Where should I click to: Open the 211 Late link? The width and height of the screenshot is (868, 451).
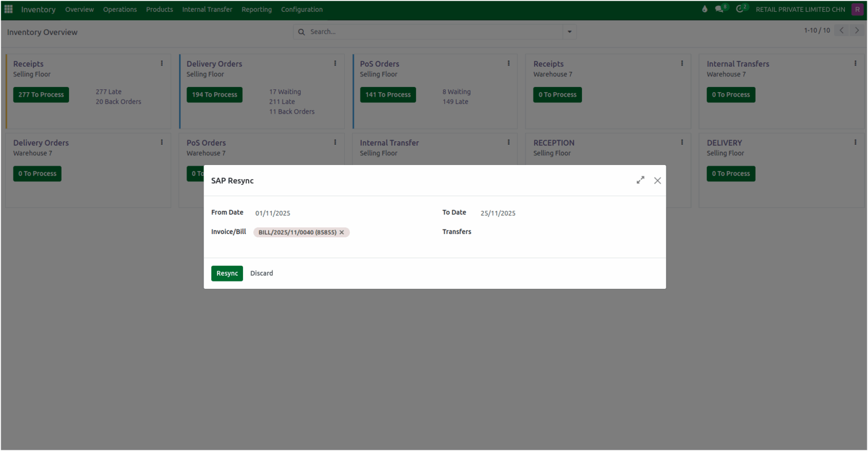[x=282, y=102]
